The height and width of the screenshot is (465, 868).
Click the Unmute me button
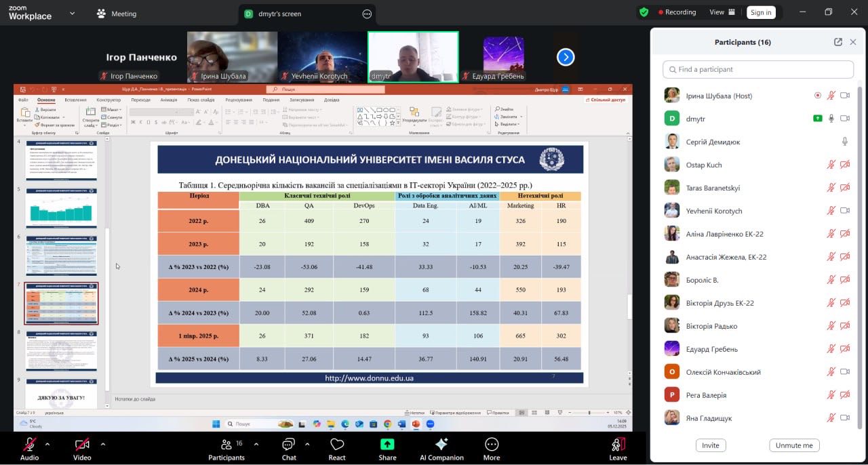(794, 445)
